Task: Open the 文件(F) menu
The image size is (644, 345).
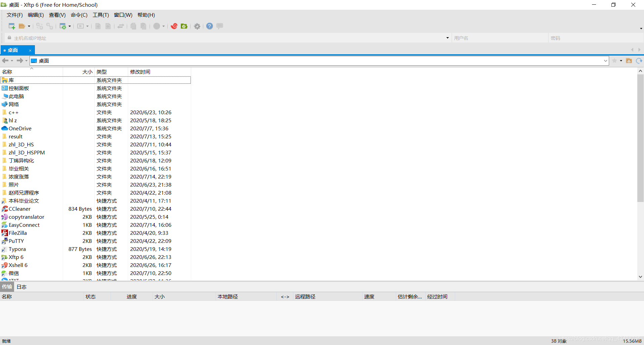Action: tap(15, 15)
